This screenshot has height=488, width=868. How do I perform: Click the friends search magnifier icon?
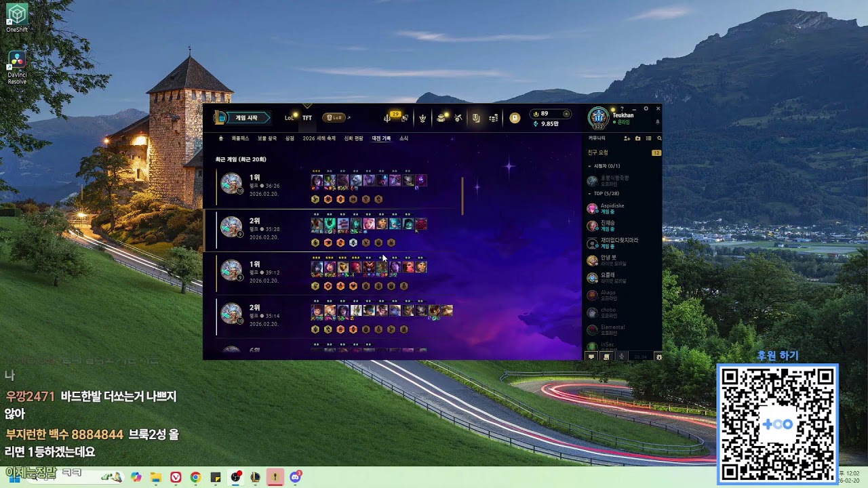[x=658, y=138]
